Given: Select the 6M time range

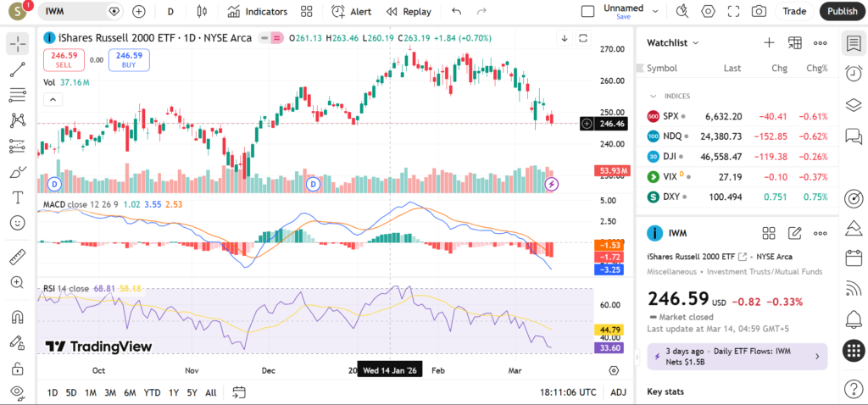Looking at the screenshot, I should 130,392.
